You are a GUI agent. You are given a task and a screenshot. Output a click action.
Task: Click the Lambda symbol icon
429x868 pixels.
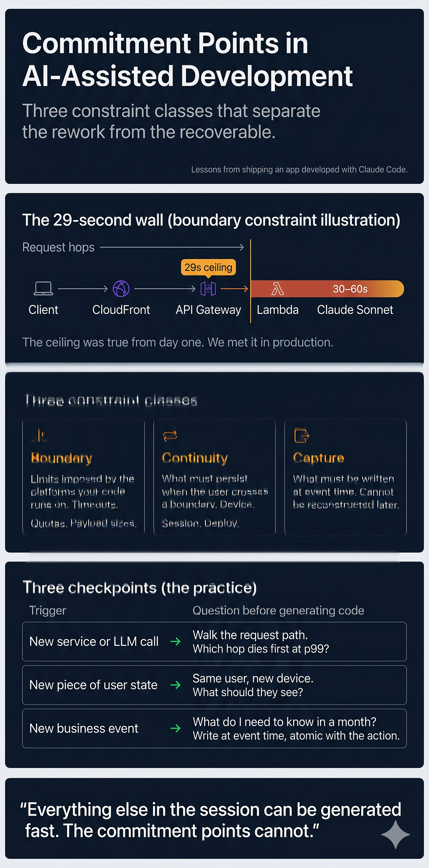point(277,289)
